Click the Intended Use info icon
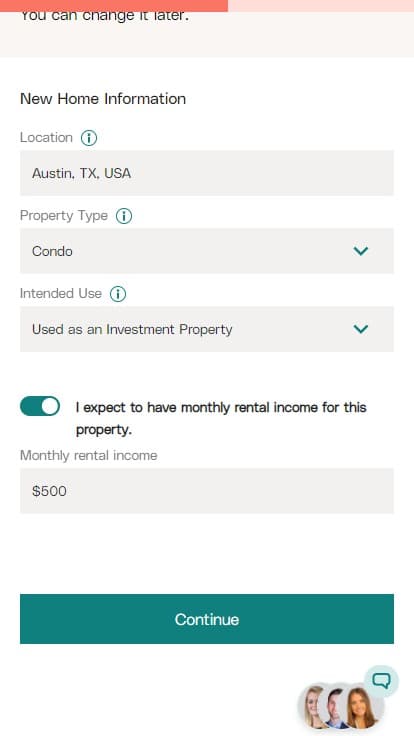 pos(118,294)
